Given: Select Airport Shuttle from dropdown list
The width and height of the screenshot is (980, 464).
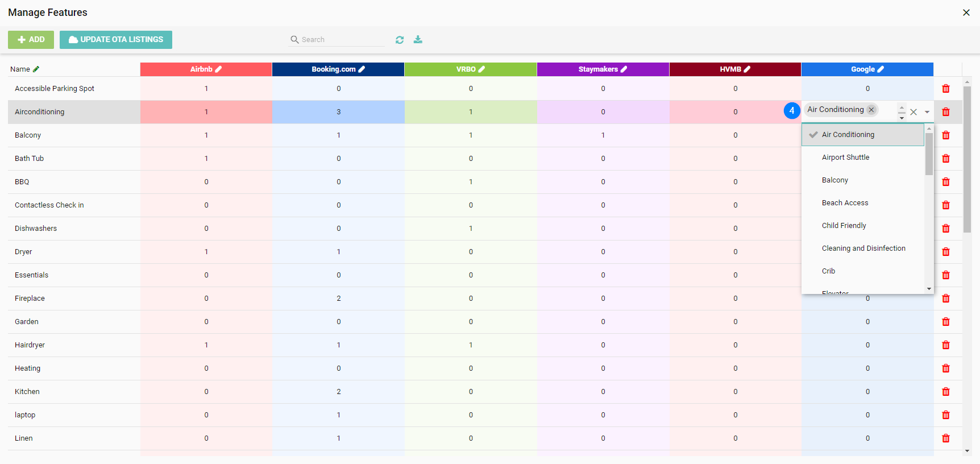Looking at the screenshot, I should coord(845,158).
